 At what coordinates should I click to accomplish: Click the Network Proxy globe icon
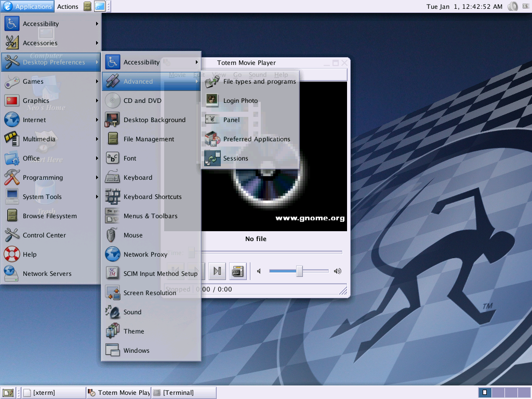[x=112, y=255]
